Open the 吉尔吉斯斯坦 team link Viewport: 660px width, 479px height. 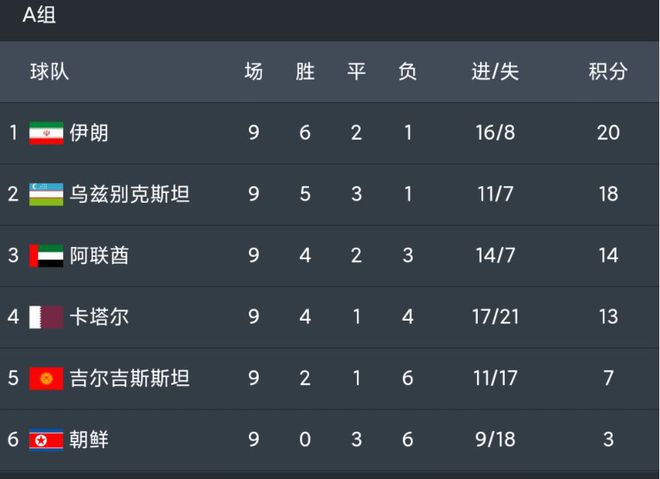tap(129, 379)
